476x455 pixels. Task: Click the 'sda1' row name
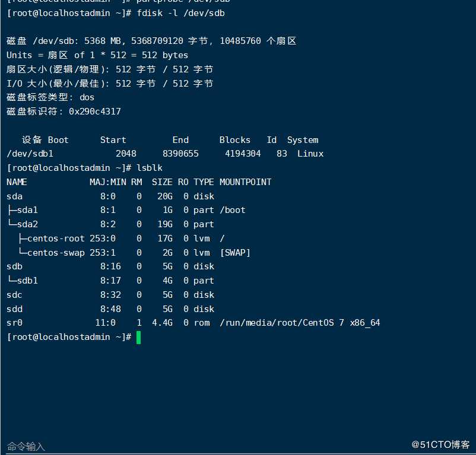(27, 210)
